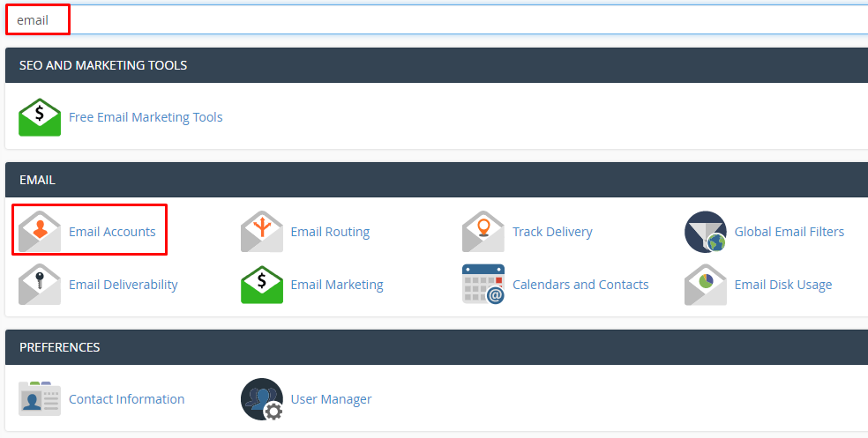Open the Calendars and Contacts calendar icon
The image size is (868, 438).
[x=483, y=285]
